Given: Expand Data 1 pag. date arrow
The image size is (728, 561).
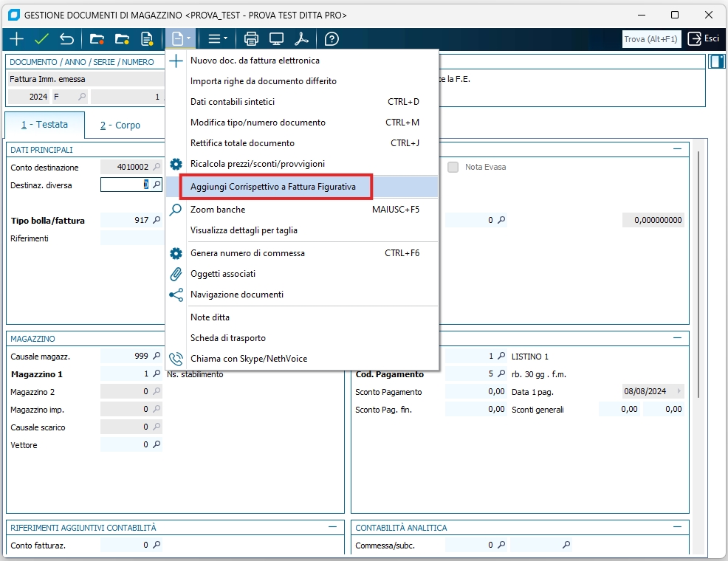Looking at the screenshot, I should click(679, 392).
